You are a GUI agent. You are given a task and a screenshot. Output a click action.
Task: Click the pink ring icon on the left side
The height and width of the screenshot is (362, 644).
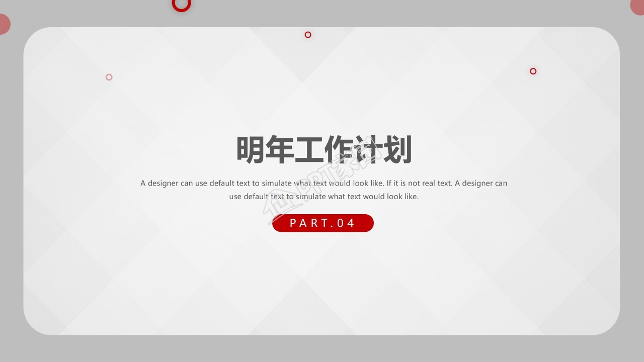[x=109, y=77]
